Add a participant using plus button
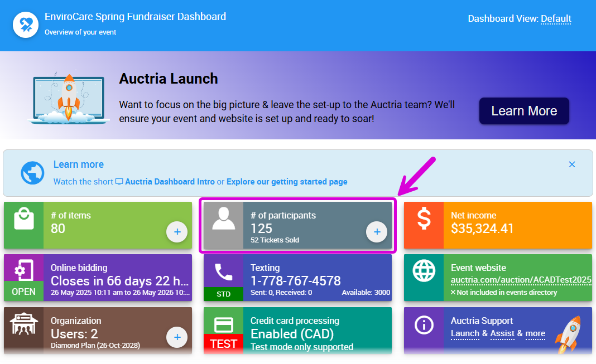This screenshot has width=596, height=364. coord(377,232)
